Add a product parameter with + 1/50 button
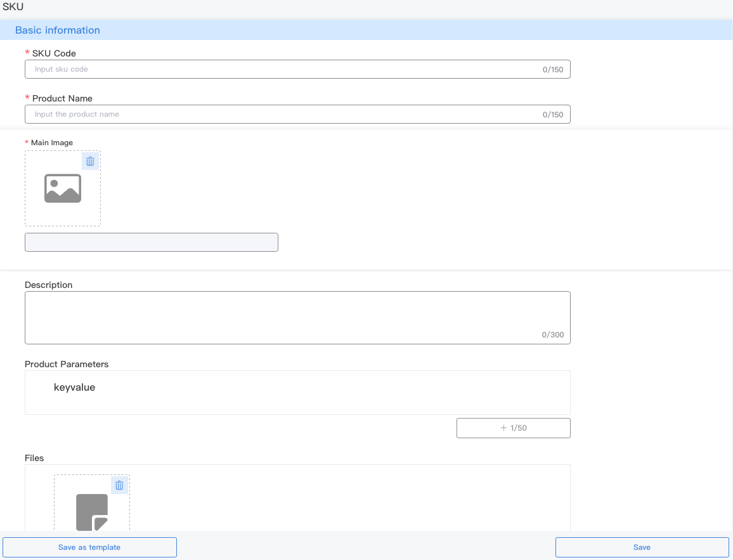 click(513, 427)
